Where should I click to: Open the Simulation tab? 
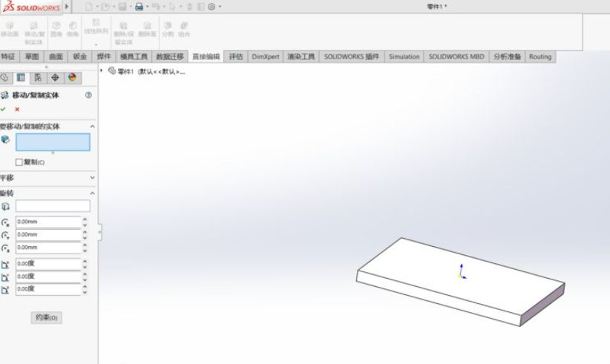(x=404, y=57)
